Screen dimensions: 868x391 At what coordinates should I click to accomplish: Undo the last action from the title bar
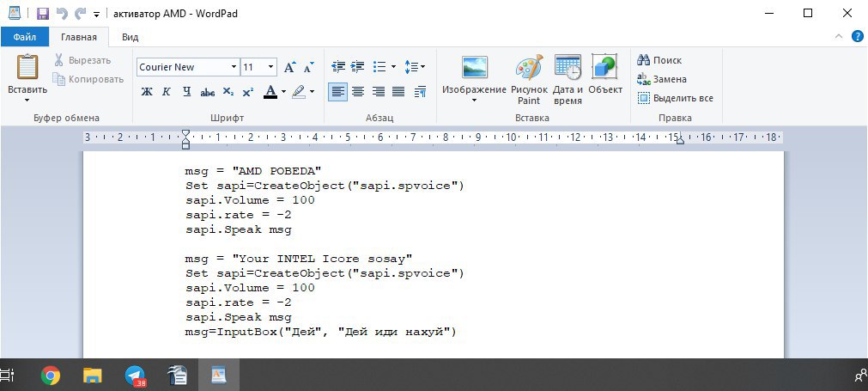coord(62,13)
